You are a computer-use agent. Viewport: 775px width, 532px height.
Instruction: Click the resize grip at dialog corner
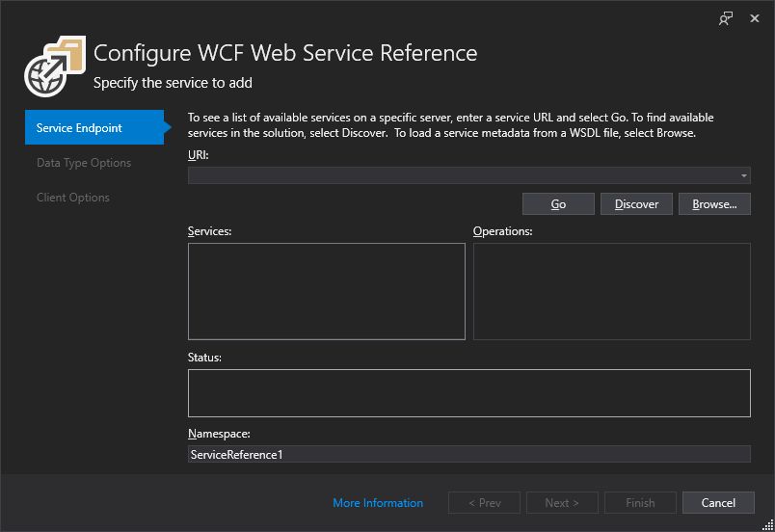tap(767, 524)
